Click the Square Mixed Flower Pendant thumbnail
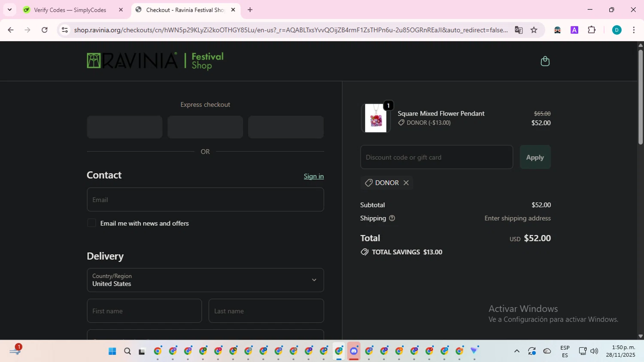This screenshot has height=362, width=644. [x=376, y=118]
